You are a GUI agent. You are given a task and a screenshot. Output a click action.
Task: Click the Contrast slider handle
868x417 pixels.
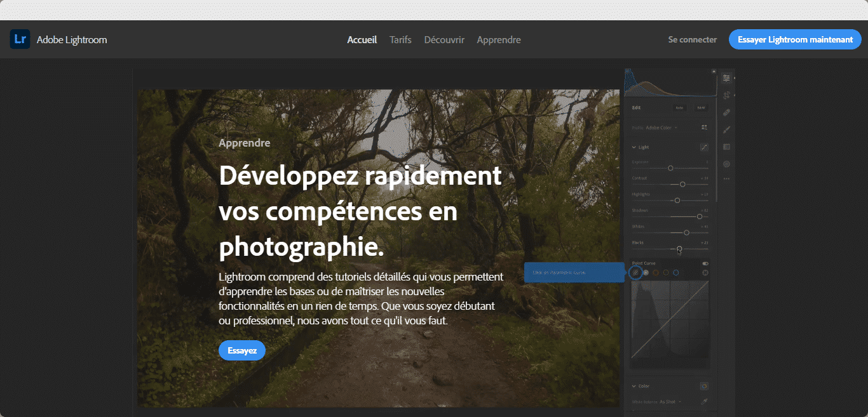682,184
